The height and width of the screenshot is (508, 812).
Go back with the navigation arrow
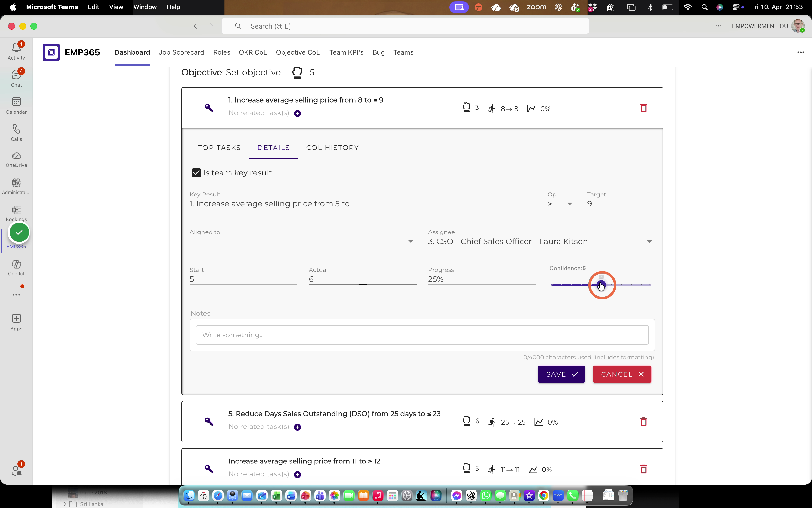pyautogui.click(x=195, y=26)
